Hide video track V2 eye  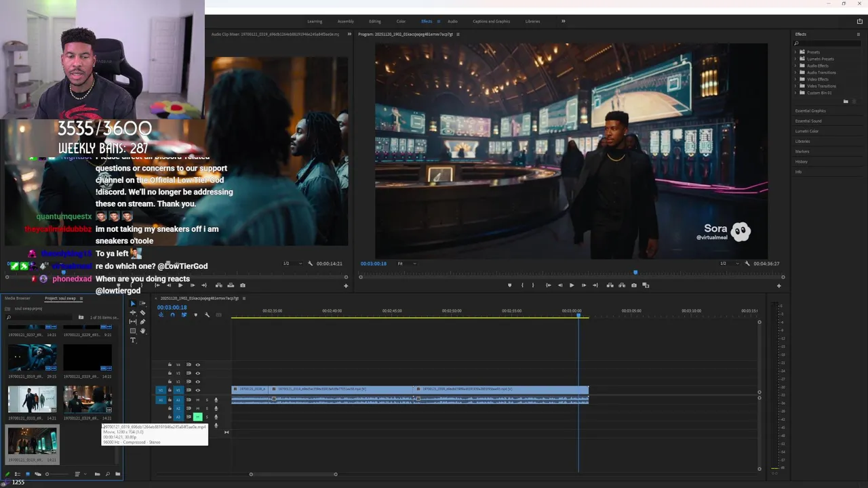click(198, 382)
